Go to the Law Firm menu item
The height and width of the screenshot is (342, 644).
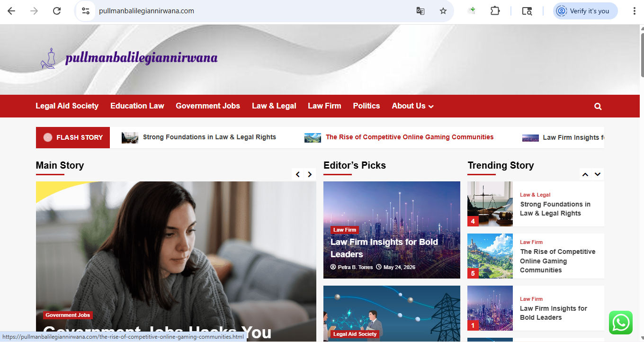click(x=324, y=106)
